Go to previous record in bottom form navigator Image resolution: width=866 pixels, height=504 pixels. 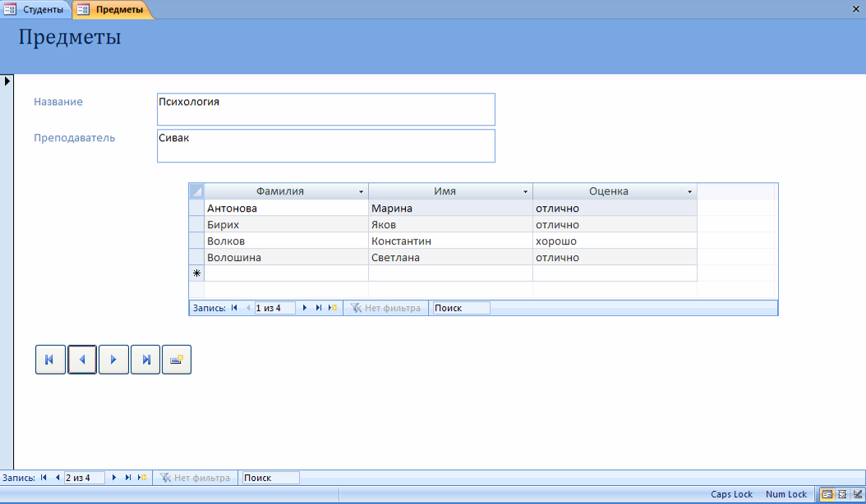pos(58,478)
